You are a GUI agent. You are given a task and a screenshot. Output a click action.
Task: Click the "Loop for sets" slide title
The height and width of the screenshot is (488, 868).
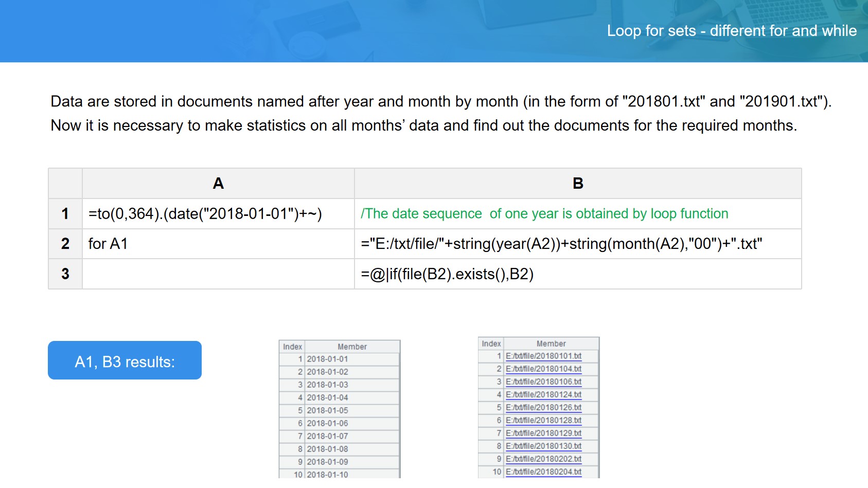tap(732, 31)
